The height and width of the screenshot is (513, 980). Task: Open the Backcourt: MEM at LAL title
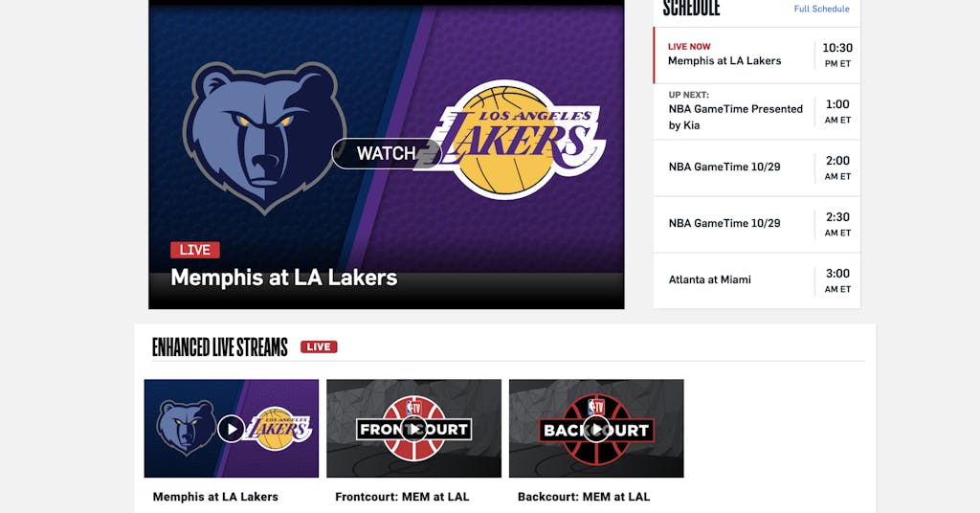pyautogui.click(x=584, y=497)
